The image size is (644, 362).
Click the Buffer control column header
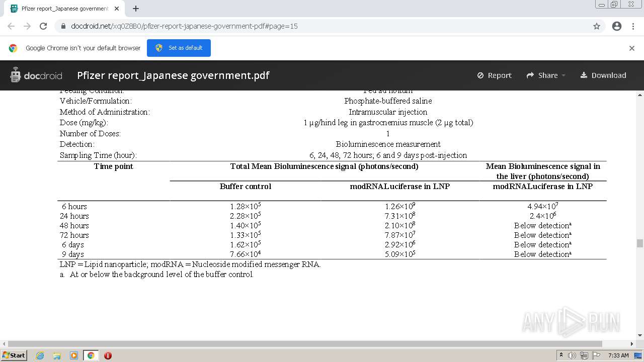point(246,187)
